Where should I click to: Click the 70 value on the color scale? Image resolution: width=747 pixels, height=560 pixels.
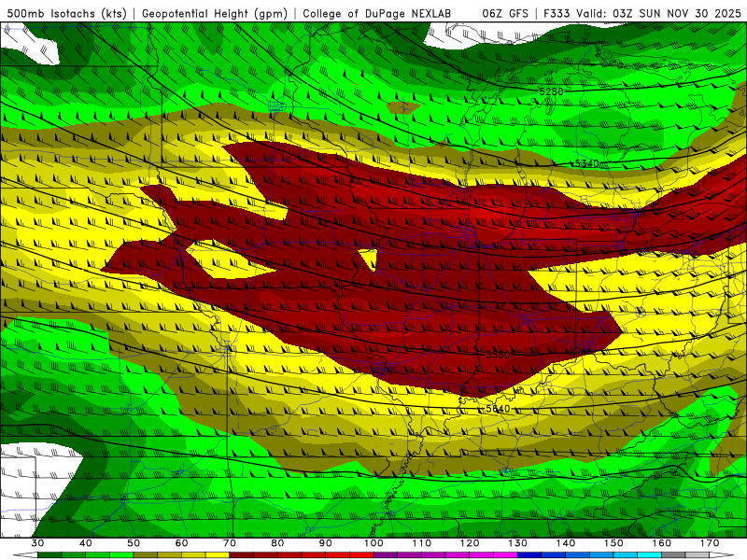pyautogui.click(x=230, y=543)
